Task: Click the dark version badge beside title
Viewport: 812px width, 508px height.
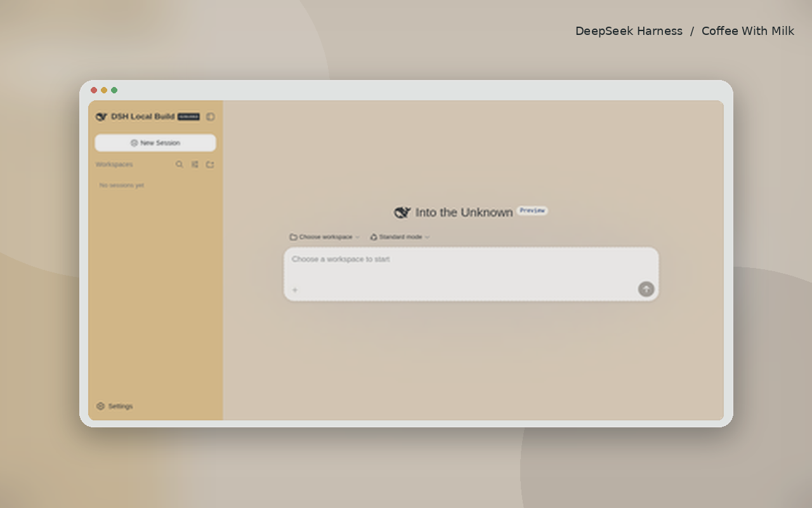Action: click(x=188, y=117)
